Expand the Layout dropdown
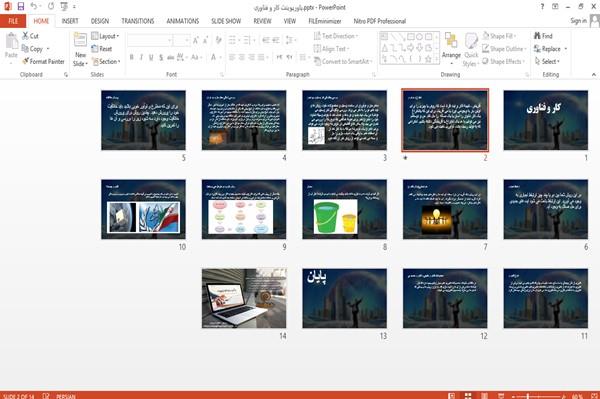This screenshot has height=399, width=600. tap(106, 36)
